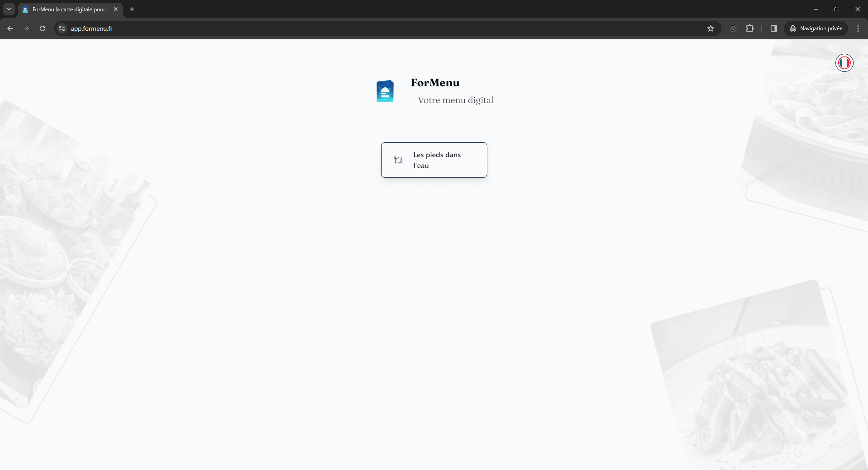This screenshot has width=868, height=470.
Task: Expand the tab search dropdown chevron
Action: tap(9, 9)
